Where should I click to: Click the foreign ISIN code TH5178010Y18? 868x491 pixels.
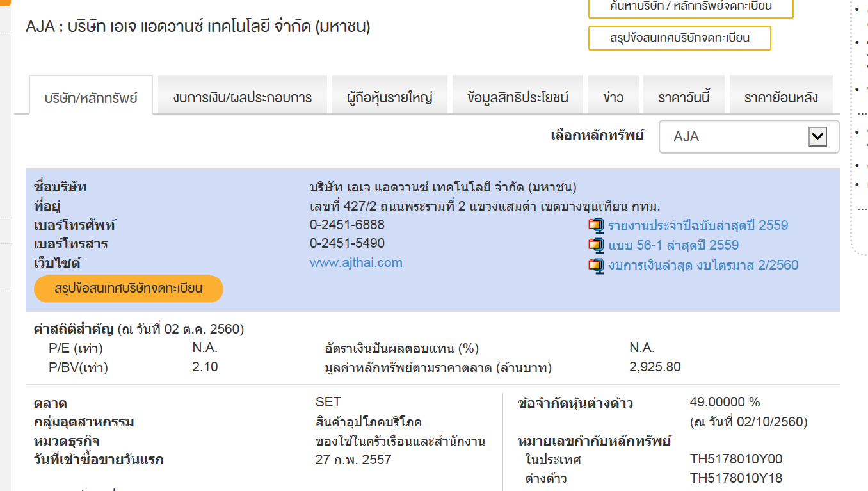[736, 478]
